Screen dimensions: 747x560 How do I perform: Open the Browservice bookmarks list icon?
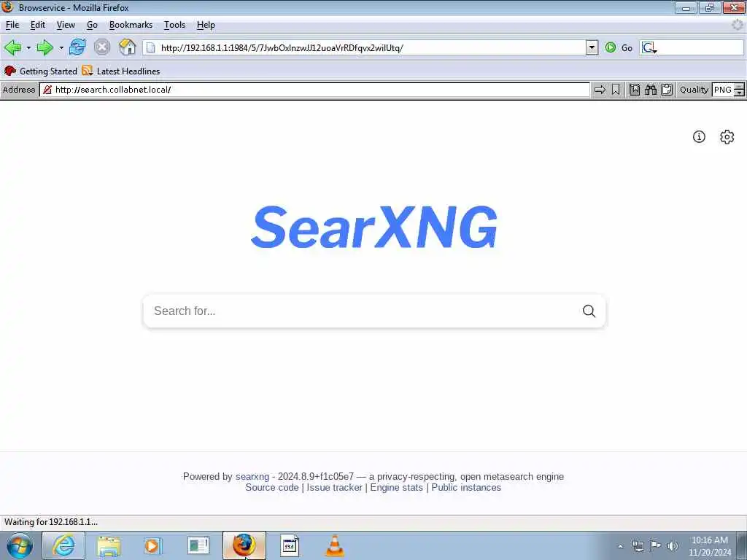pyautogui.click(x=635, y=90)
